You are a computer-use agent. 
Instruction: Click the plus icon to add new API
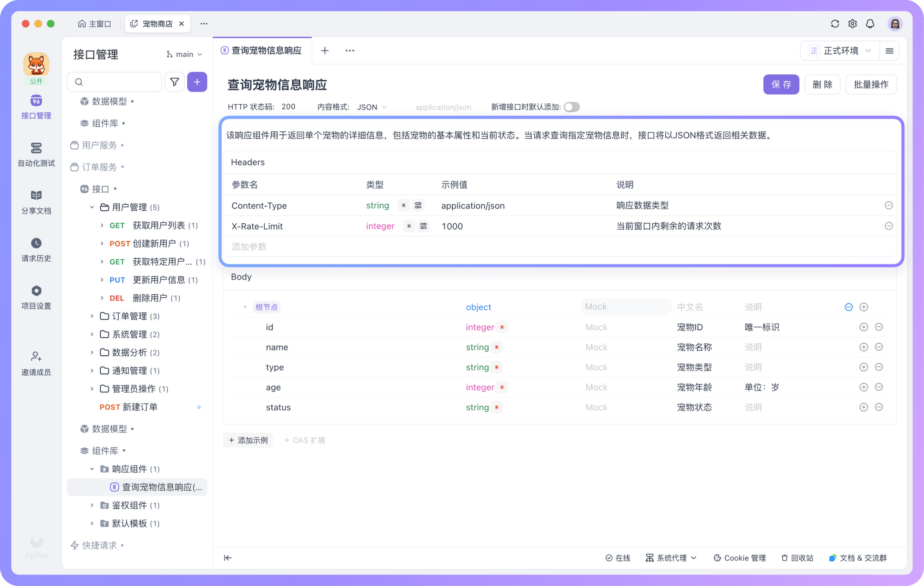tap(197, 82)
